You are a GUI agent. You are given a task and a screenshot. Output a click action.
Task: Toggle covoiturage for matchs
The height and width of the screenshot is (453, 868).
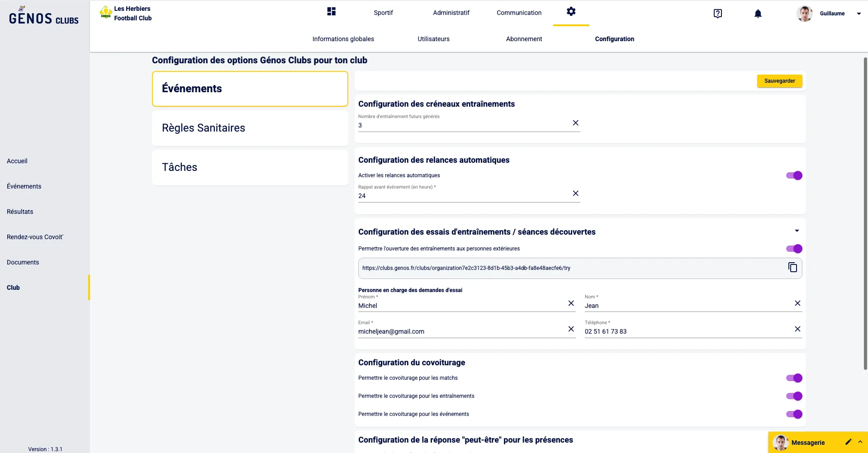pyautogui.click(x=794, y=378)
